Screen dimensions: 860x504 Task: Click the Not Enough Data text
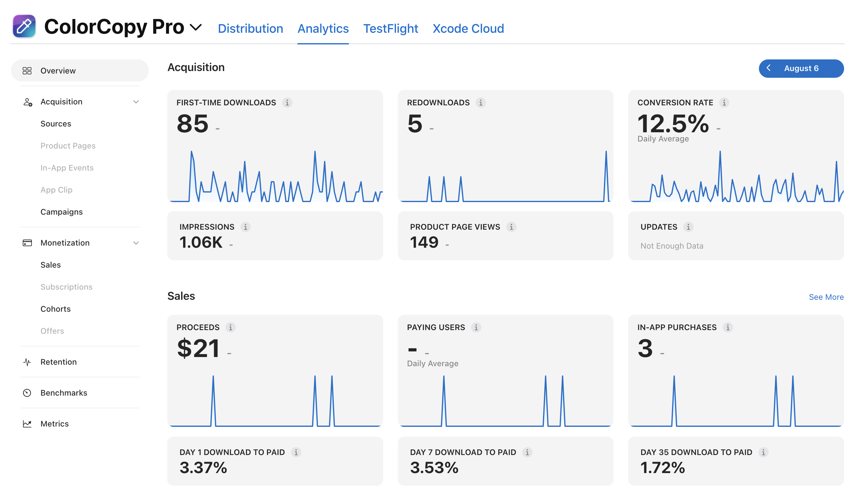(672, 246)
